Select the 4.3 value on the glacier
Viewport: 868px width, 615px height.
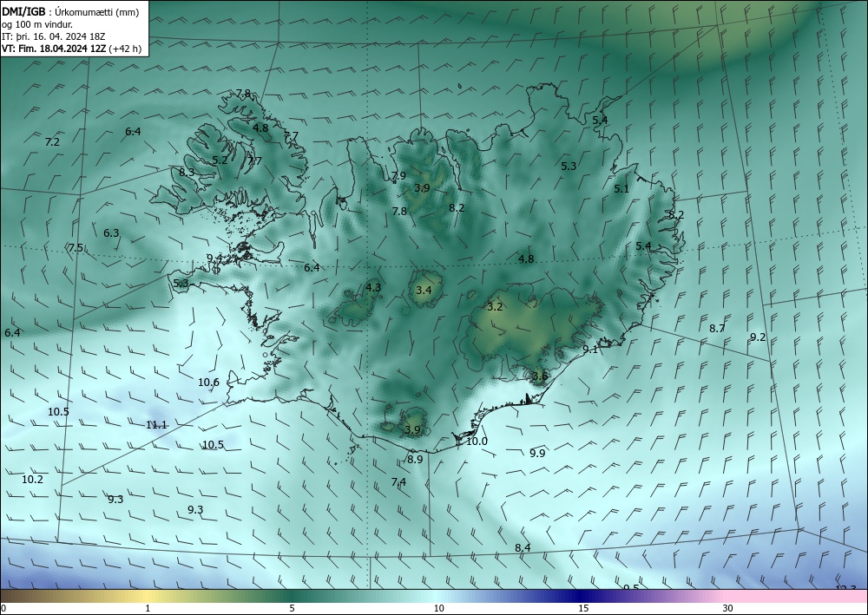(x=373, y=288)
